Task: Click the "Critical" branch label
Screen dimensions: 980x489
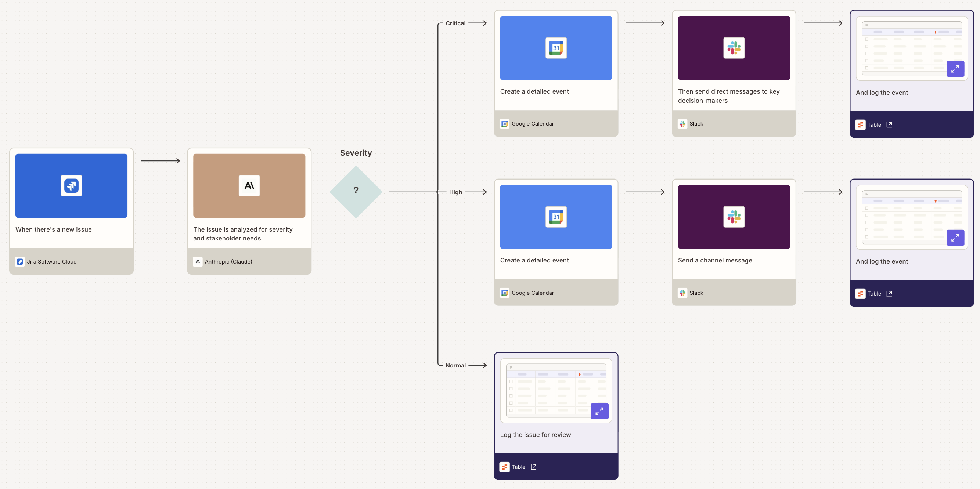Action: point(455,23)
